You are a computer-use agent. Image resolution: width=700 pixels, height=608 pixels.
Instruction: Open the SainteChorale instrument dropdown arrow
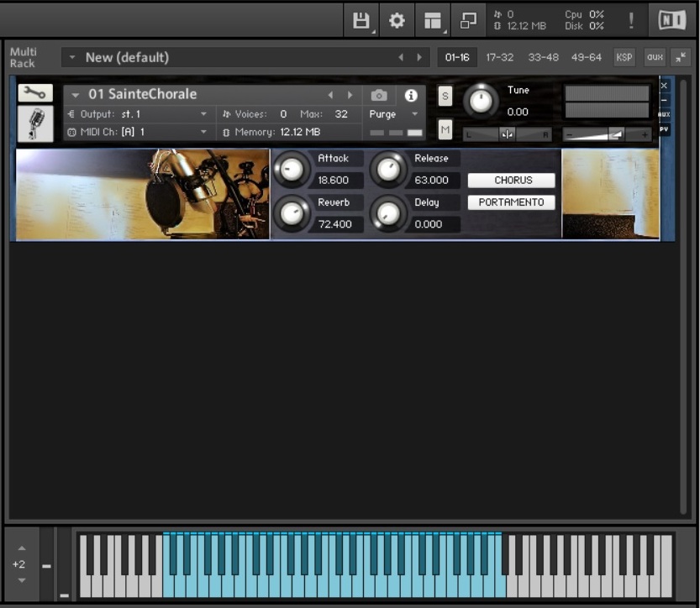click(75, 95)
